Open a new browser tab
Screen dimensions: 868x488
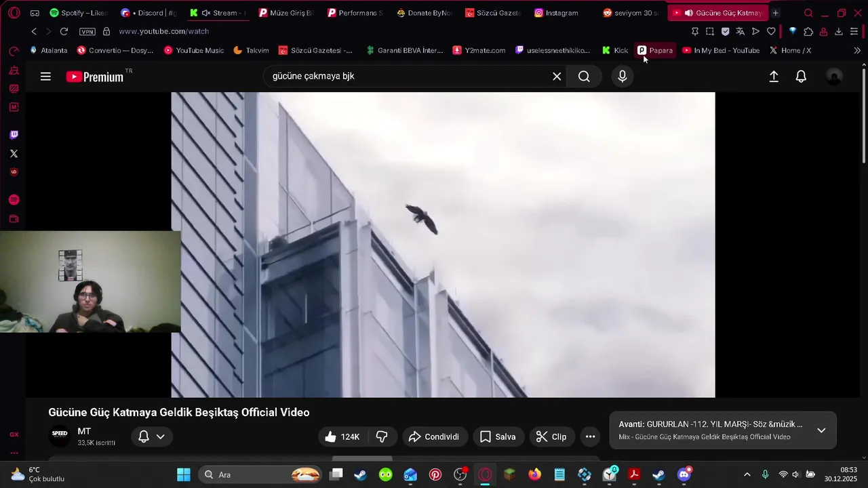click(x=775, y=13)
